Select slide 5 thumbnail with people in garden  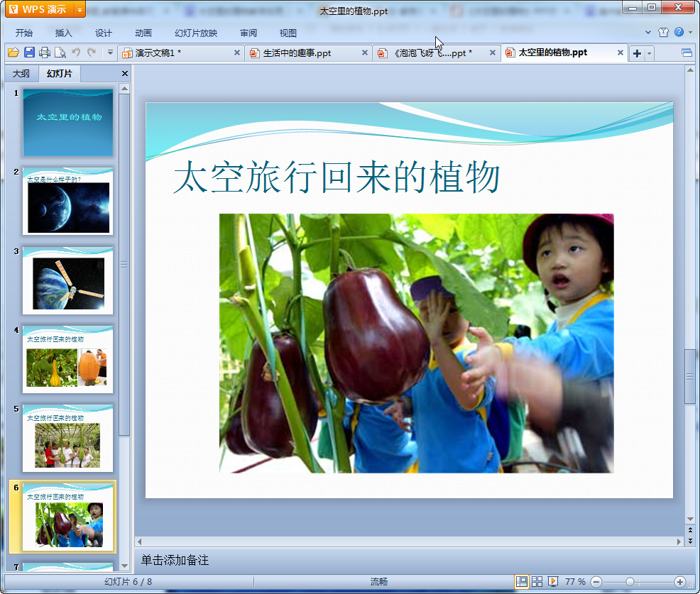pos(68,439)
